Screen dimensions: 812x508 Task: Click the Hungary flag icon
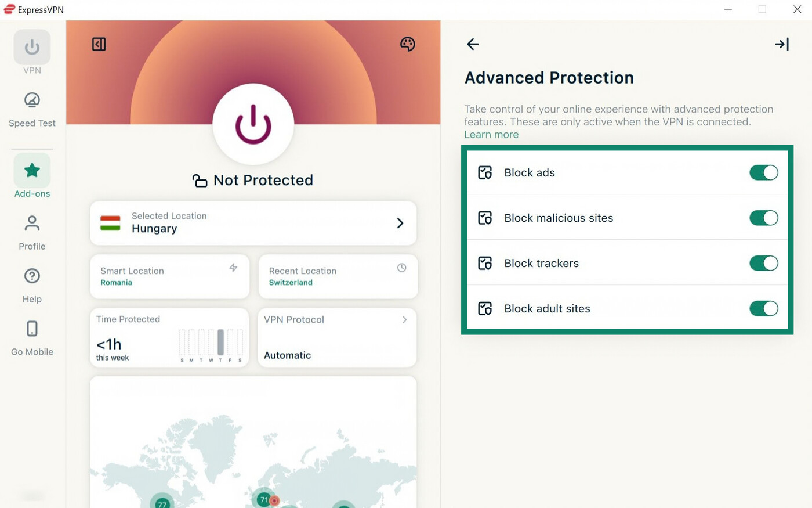click(110, 223)
